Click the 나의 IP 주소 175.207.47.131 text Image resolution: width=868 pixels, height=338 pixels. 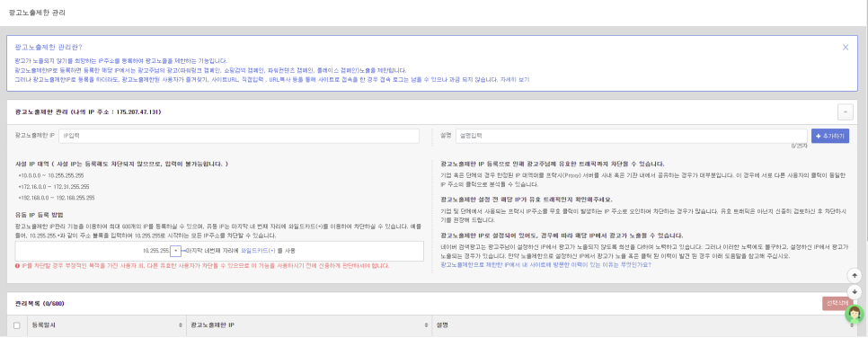(x=116, y=112)
